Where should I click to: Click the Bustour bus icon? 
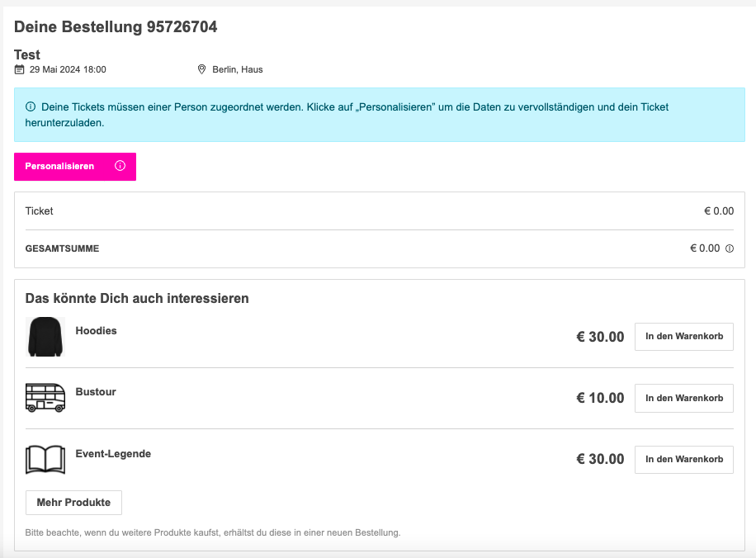click(45, 398)
